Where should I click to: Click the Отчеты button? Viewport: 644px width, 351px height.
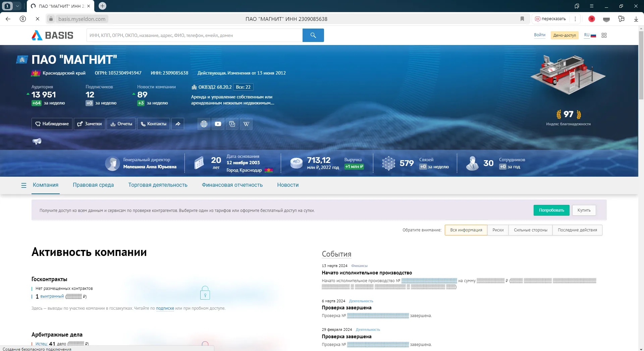[121, 124]
